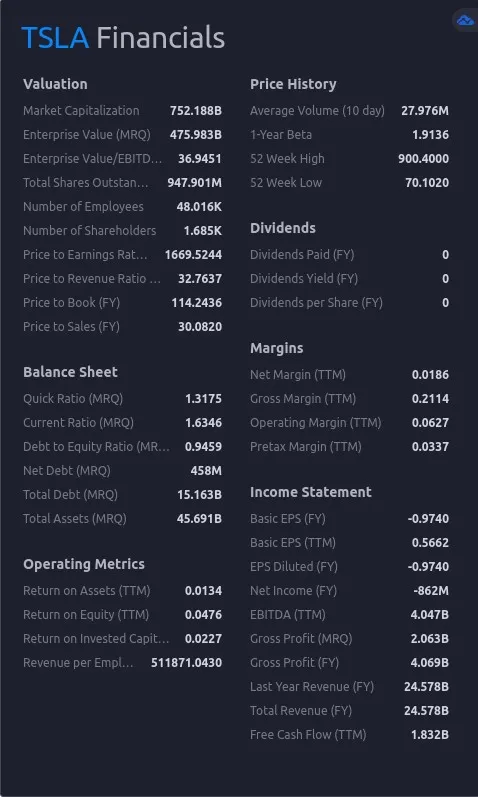478x797 pixels.
Task: Select the Total Debt (MRQ) row
Action: [123, 495]
